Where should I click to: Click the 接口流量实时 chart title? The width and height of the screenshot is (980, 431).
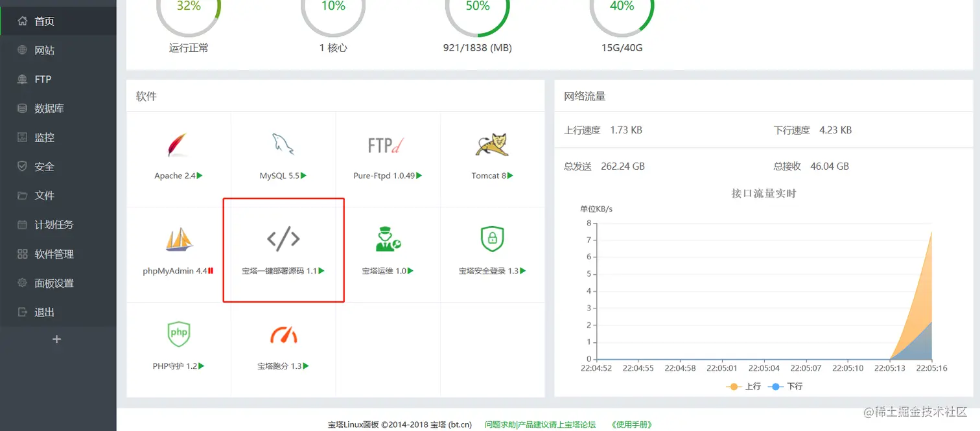(x=764, y=194)
